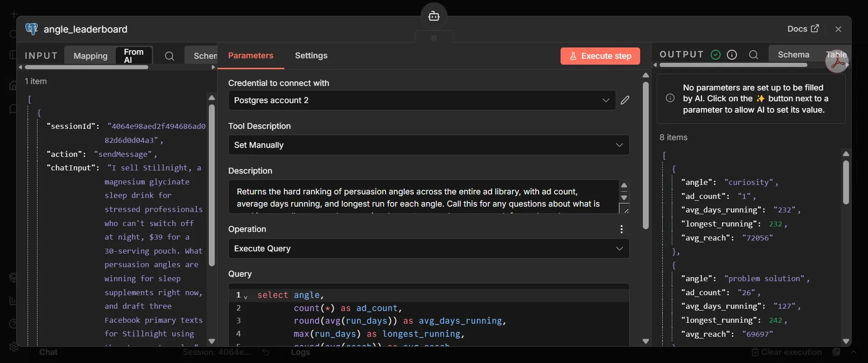Open the Tool Description Set Manually dropdown
Image resolution: width=868 pixels, height=363 pixels.
pyautogui.click(x=429, y=145)
